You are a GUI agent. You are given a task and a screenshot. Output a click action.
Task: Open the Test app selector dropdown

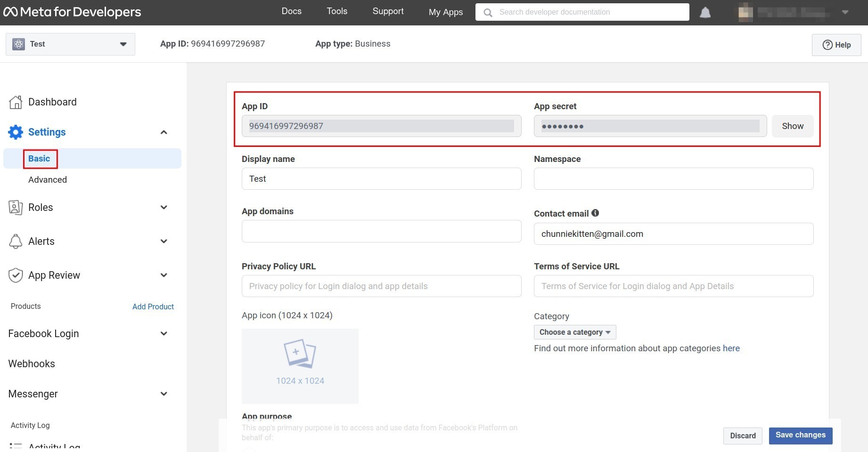click(x=71, y=44)
